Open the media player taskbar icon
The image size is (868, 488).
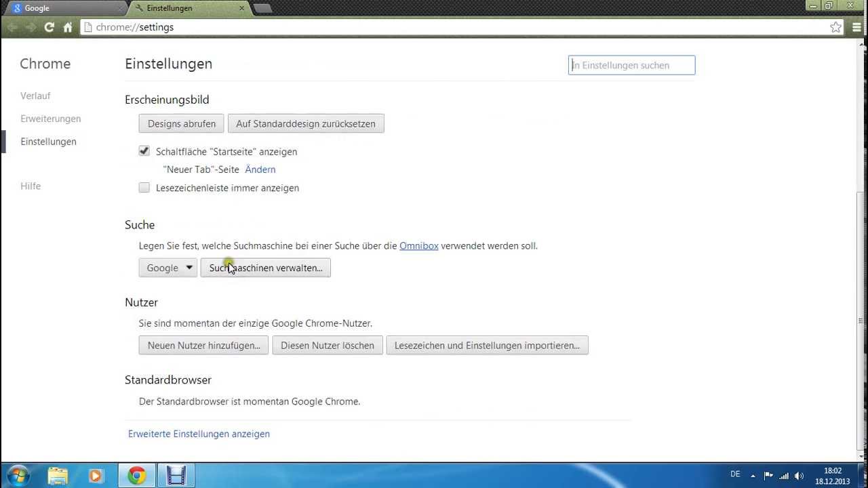click(96, 476)
